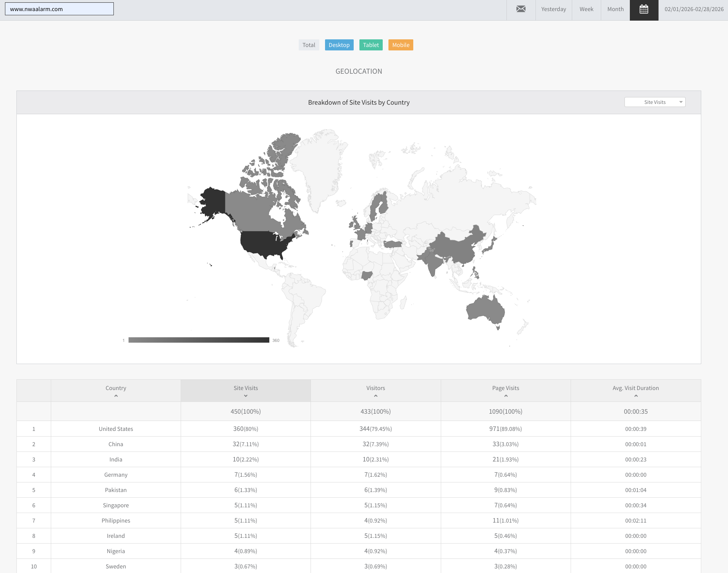Switch to Week date range

(586, 9)
